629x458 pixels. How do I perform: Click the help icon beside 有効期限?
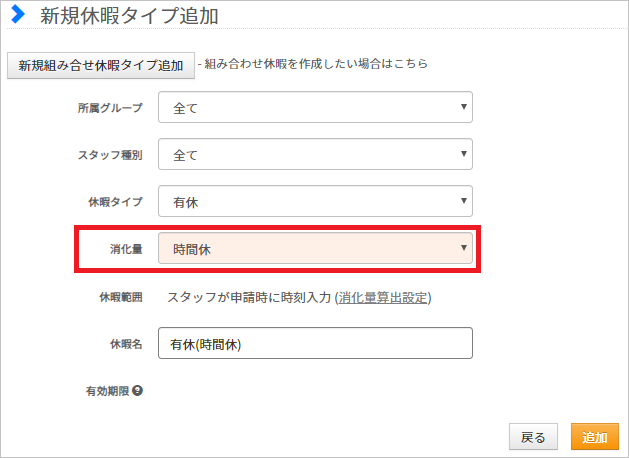click(x=137, y=390)
